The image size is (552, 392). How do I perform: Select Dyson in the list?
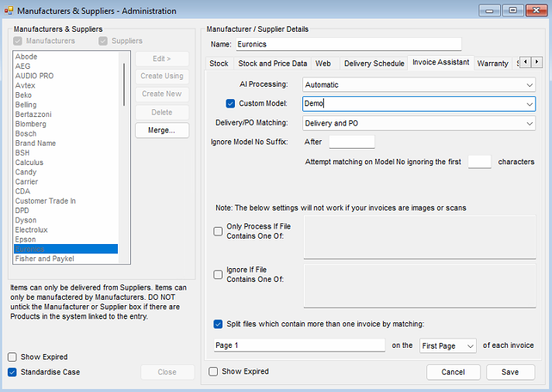click(66, 220)
